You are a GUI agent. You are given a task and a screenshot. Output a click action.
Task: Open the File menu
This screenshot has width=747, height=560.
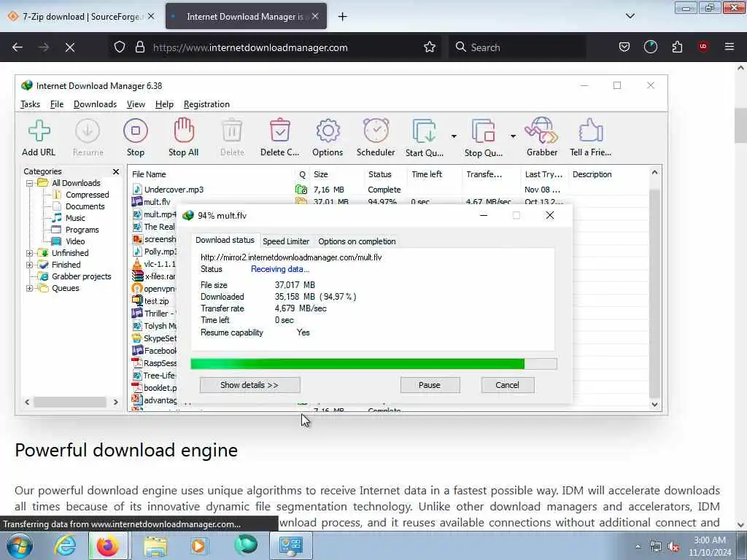[57, 104]
